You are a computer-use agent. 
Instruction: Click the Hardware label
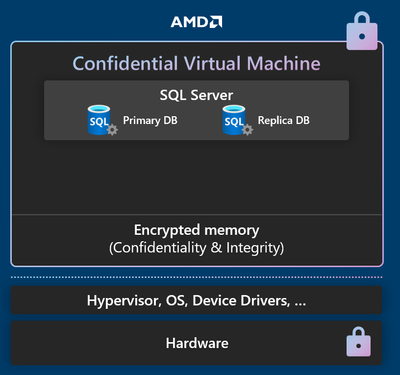[197, 343]
